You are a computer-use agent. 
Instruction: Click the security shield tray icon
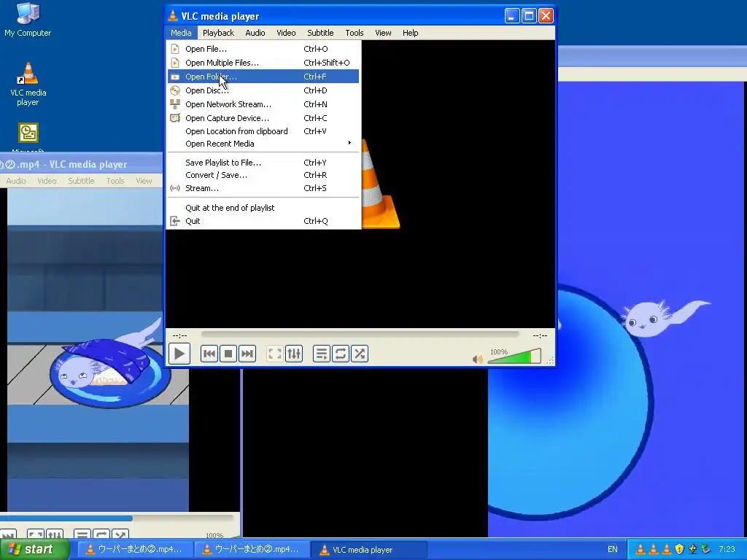[x=679, y=549]
